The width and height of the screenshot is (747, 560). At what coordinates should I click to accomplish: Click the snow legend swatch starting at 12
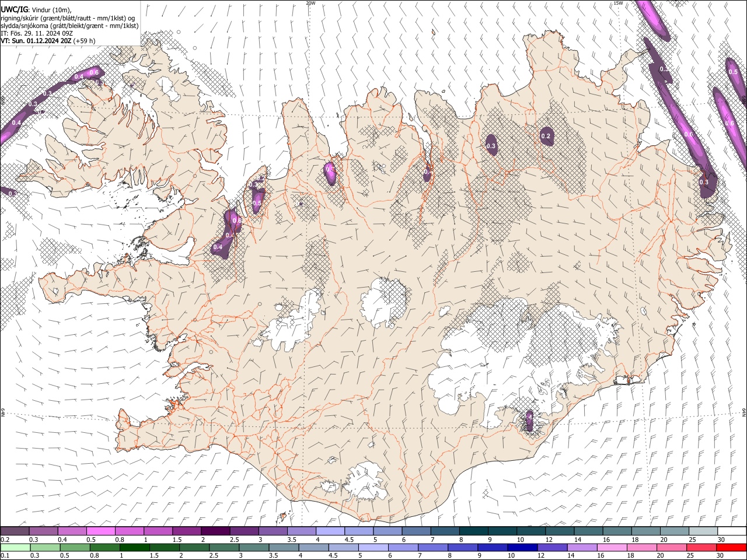[x=558, y=531]
